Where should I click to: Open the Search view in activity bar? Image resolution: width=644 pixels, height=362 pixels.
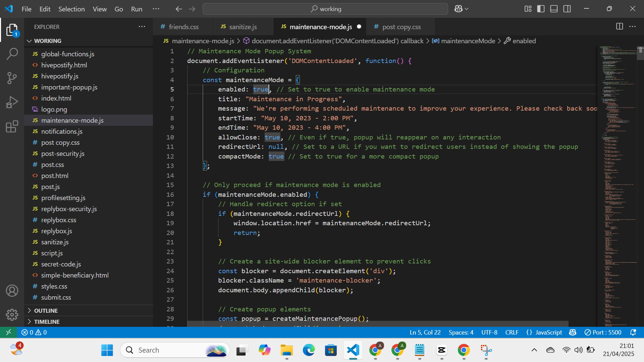(12, 54)
